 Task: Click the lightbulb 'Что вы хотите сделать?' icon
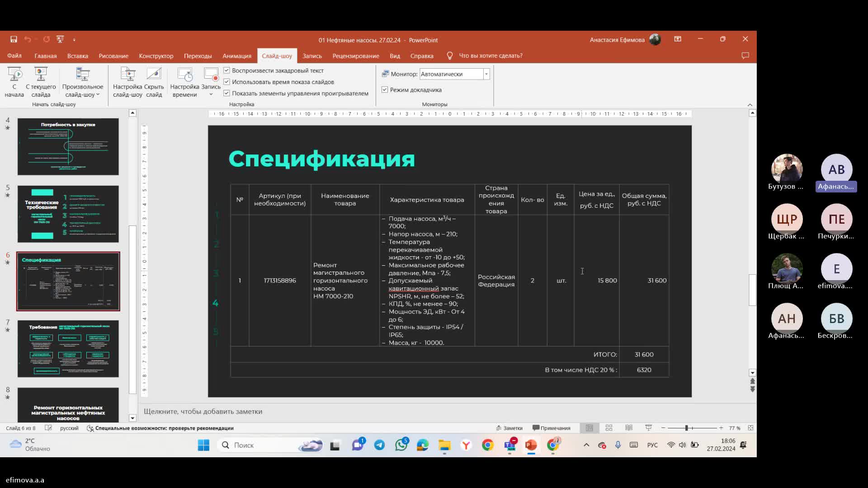coord(450,56)
